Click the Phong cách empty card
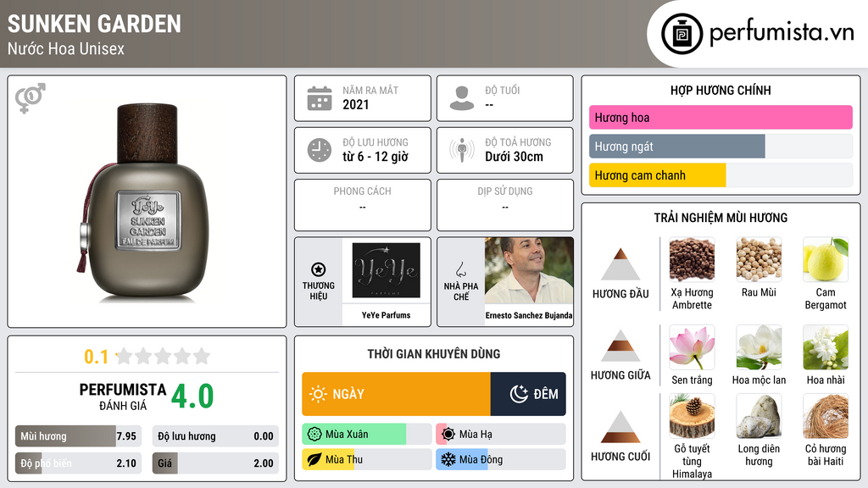Viewport: 868px width, 488px height. pos(363,205)
